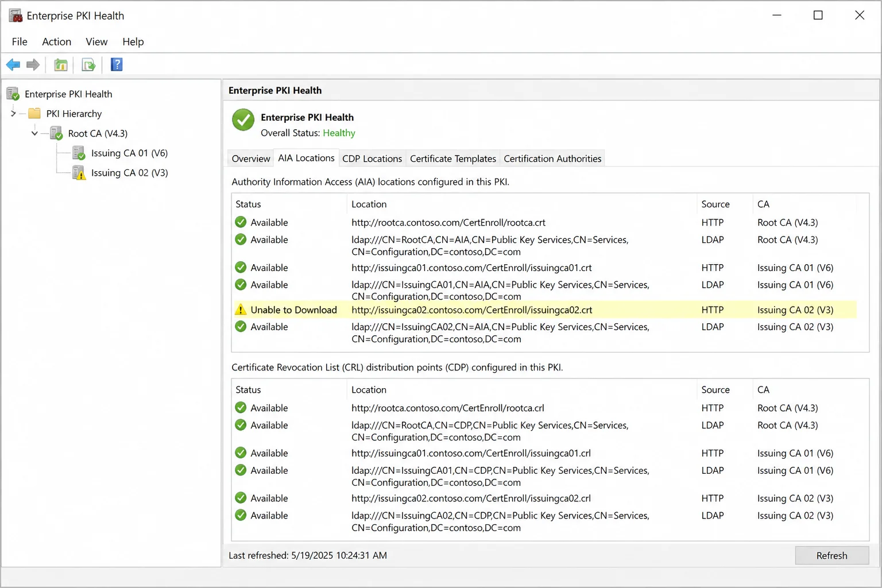
Task: Click the Unable to Download status text
Action: [x=293, y=310]
